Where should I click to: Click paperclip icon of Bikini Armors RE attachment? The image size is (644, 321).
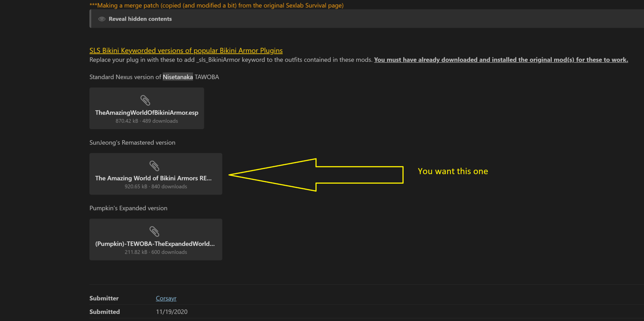154,166
